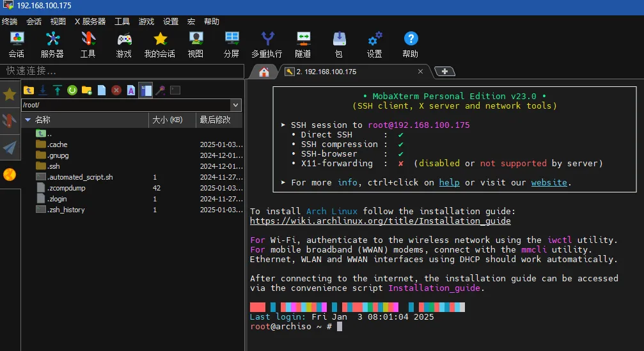
Task: Open the 游戏 games toolbar icon
Action: (123, 44)
